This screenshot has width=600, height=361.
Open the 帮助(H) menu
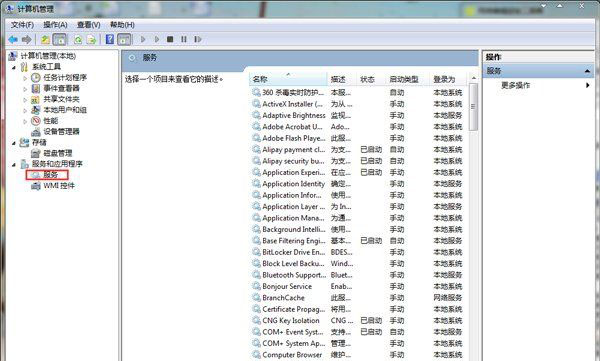tap(122, 25)
